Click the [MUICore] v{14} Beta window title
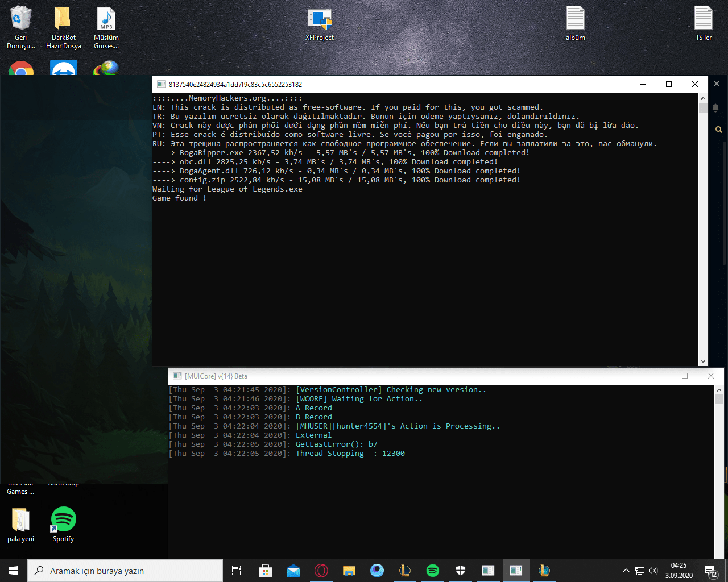This screenshot has width=728, height=582. (216, 376)
